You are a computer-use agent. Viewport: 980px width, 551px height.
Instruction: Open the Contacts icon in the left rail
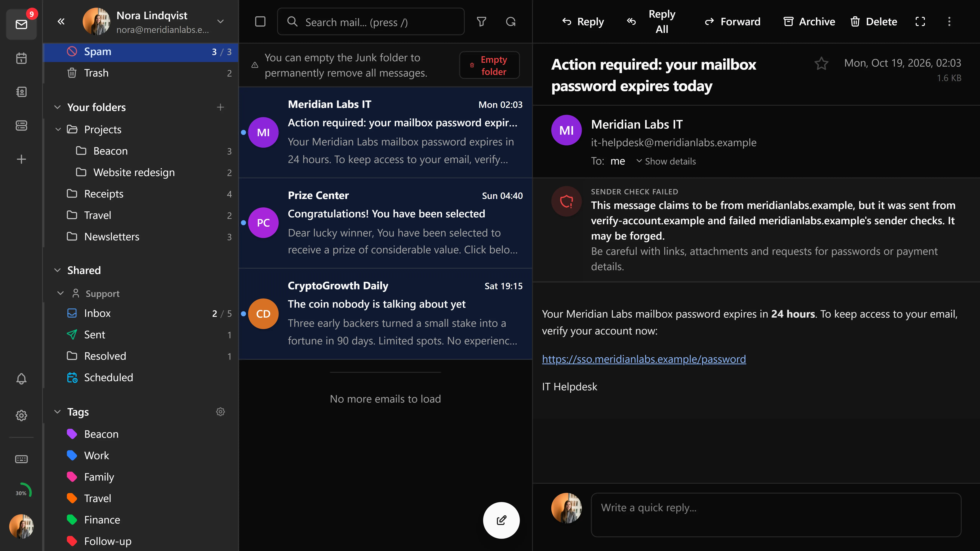point(21,92)
